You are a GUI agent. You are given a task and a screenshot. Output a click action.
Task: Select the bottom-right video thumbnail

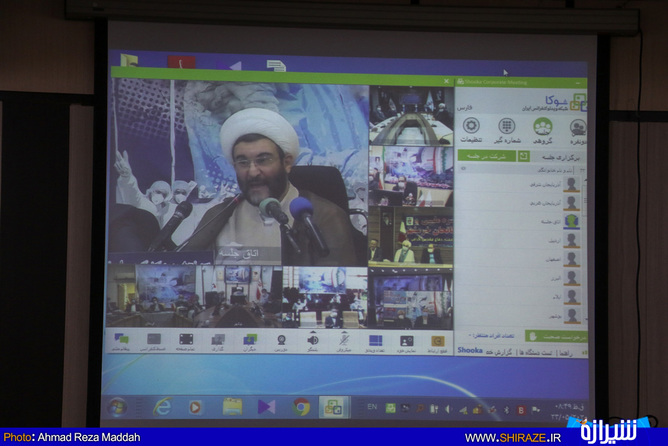tap(411, 299)
